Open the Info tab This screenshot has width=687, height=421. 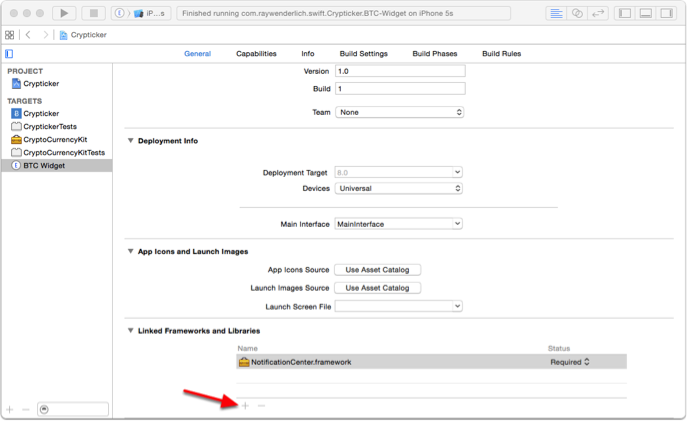point(308,53)
